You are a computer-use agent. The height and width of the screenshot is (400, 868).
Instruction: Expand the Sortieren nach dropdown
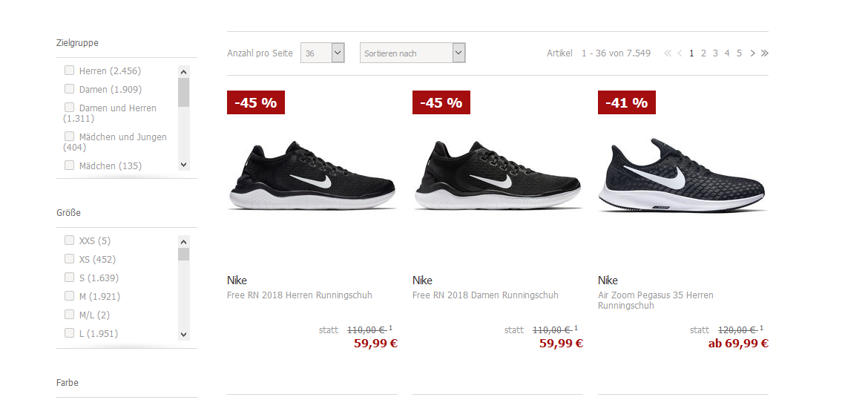pos(412,53)
